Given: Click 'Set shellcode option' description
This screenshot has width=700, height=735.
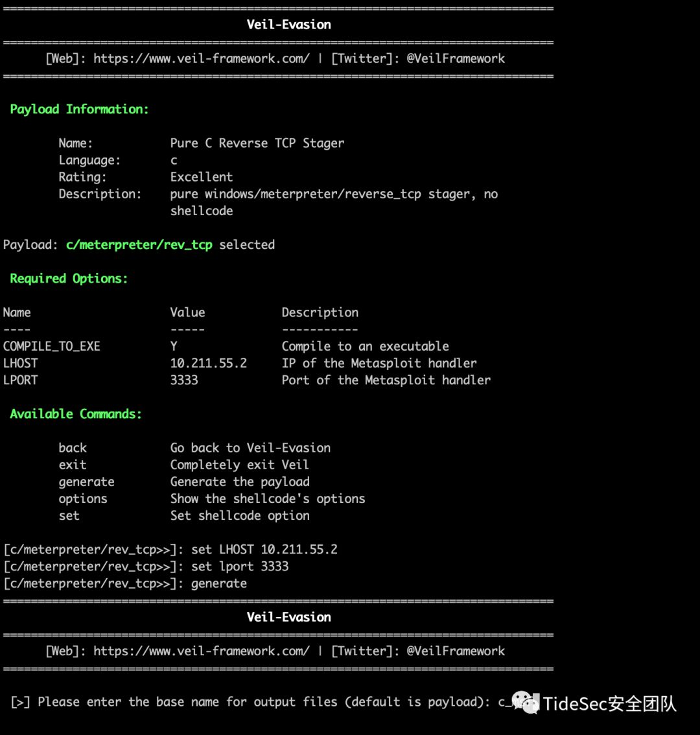Looking at the screenshot, I should (x=240, y=516).
